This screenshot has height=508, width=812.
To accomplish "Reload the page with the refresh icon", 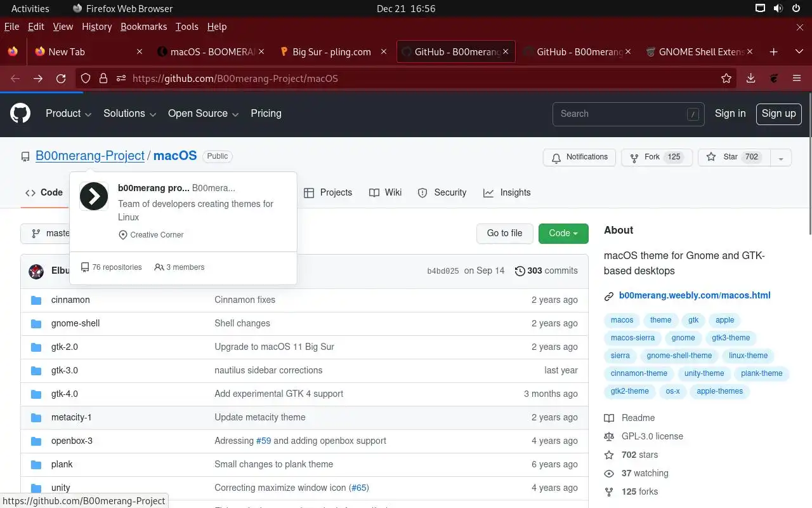I will tap(61, 79).
